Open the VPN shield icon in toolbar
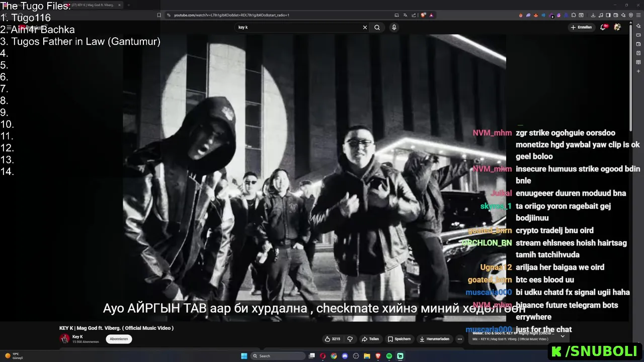Image resolution: width=644 pixels, height=362 pixels. coord(631,15)
